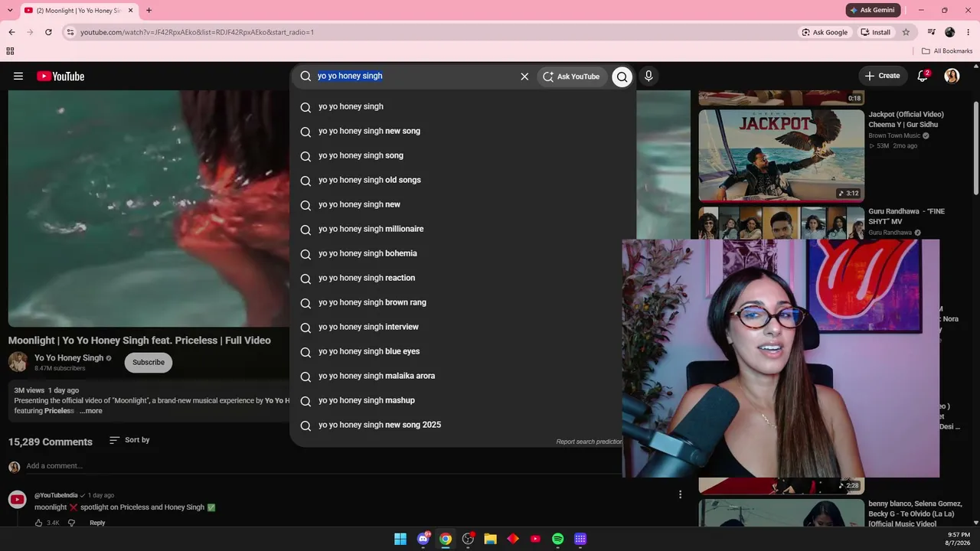980x551 pixels.
Task: Open YouTube account avatar menu
Action: point(952,76)
